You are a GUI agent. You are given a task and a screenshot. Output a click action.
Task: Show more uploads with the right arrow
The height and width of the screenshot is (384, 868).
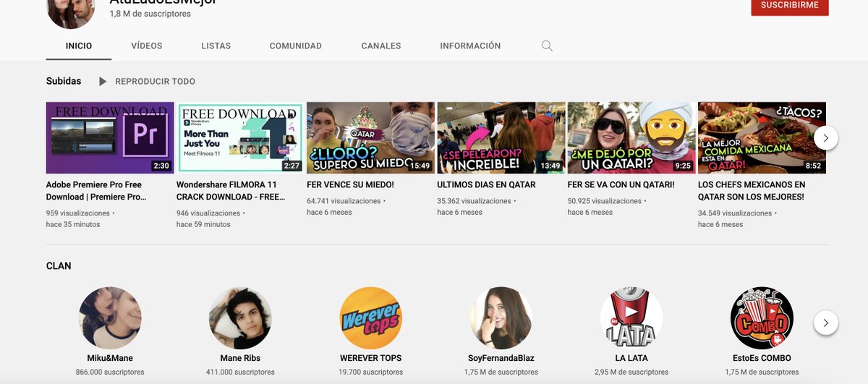click(x=826, y=137)
